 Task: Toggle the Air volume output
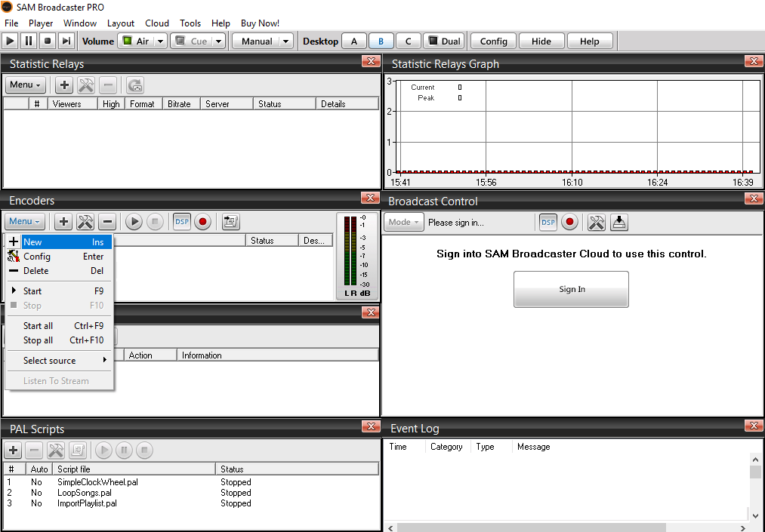[136, 41]
